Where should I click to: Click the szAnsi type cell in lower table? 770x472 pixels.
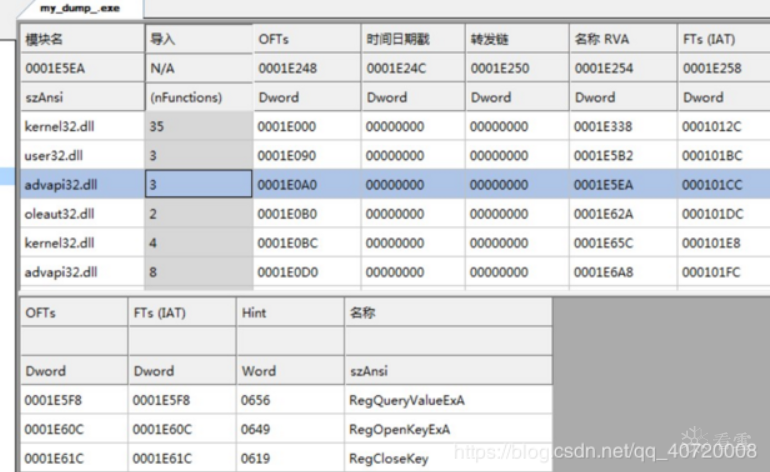point(448,371)
